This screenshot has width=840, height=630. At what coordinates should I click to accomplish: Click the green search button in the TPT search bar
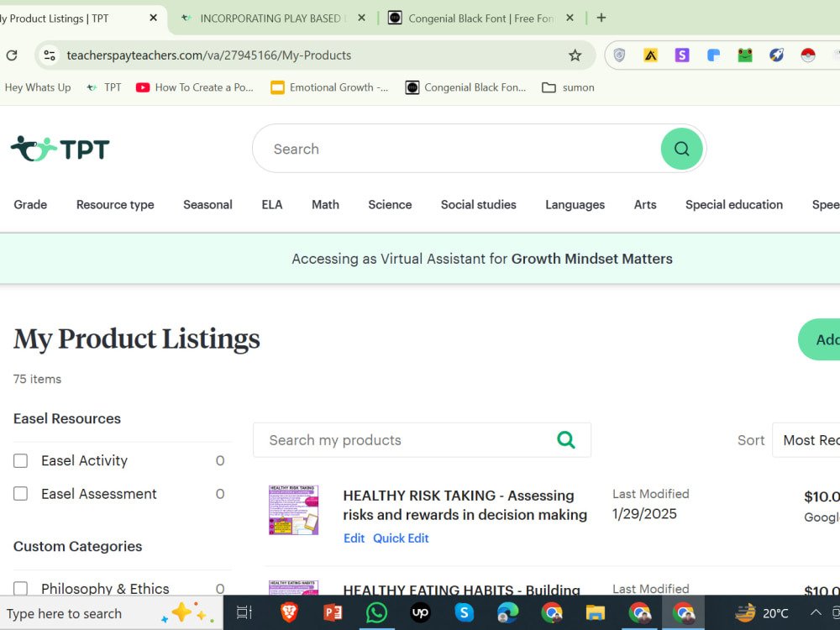[681, 149]
